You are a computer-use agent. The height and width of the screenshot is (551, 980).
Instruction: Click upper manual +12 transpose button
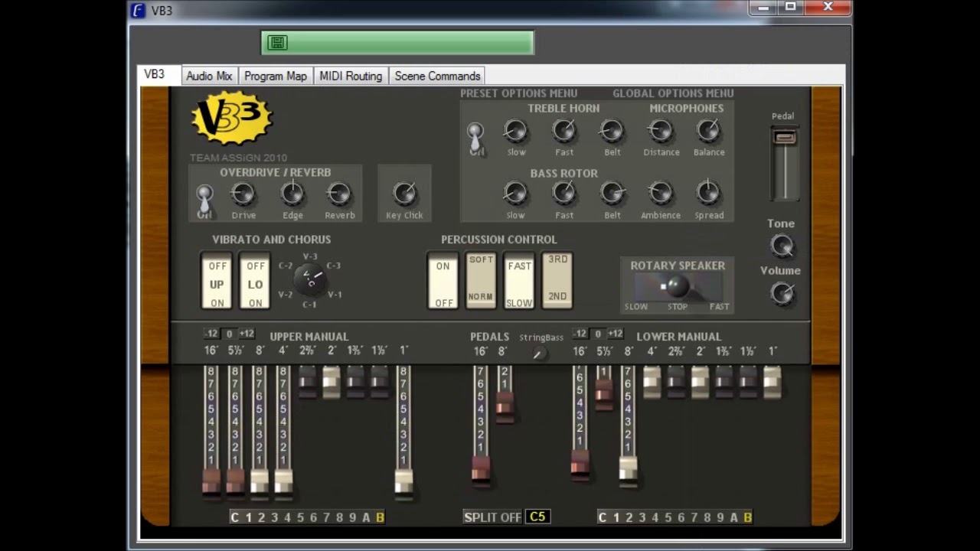click(247, 334)
